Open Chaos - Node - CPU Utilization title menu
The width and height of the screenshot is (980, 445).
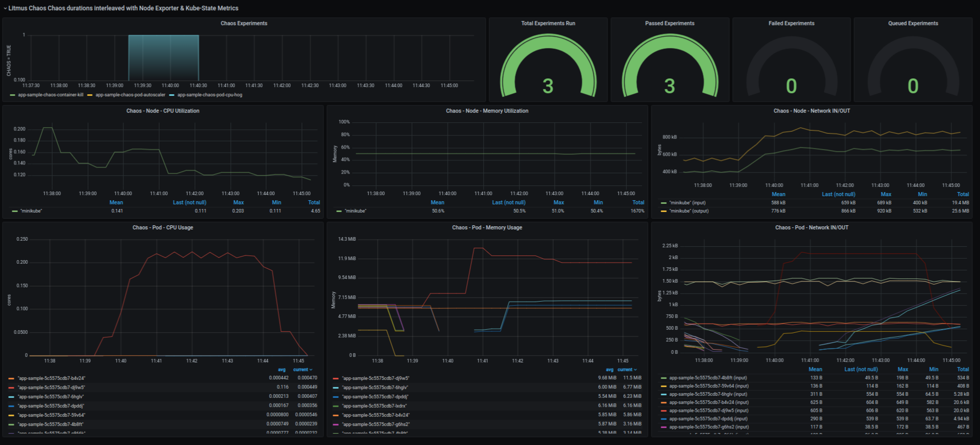click(163, 111)
